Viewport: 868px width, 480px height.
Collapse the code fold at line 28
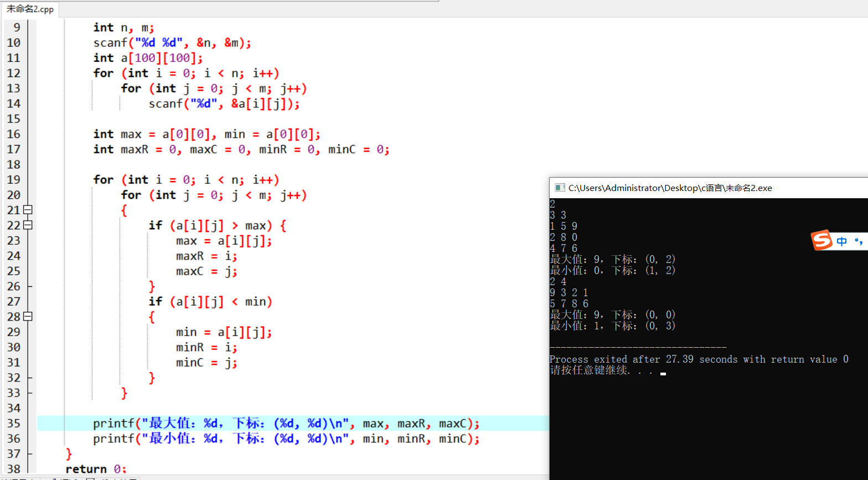click(x=28, y=317)
